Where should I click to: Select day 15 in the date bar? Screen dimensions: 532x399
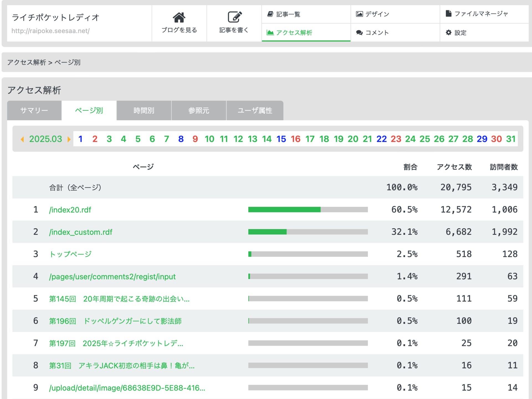pyautogui.click(x=281, y=139)
